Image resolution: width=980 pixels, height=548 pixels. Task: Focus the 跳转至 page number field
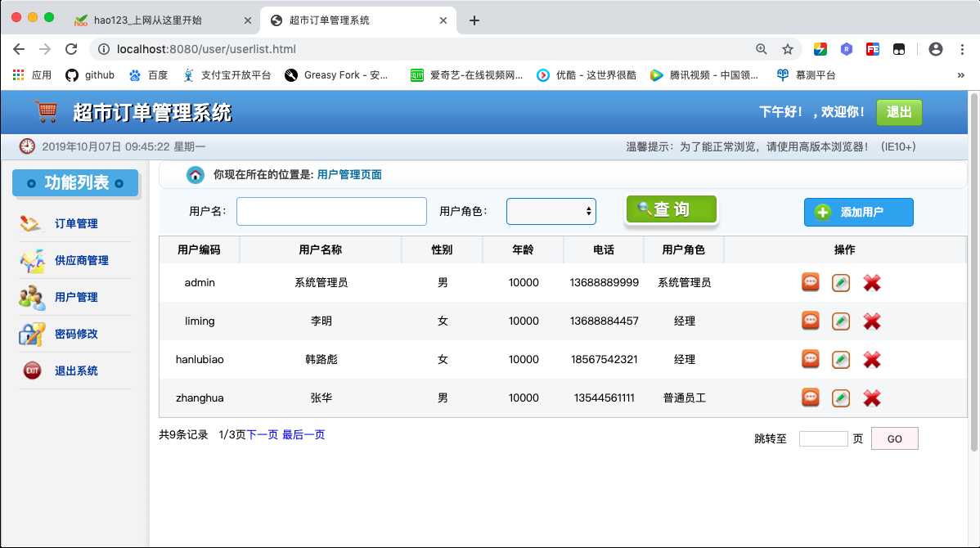click(x=823, y=438)
